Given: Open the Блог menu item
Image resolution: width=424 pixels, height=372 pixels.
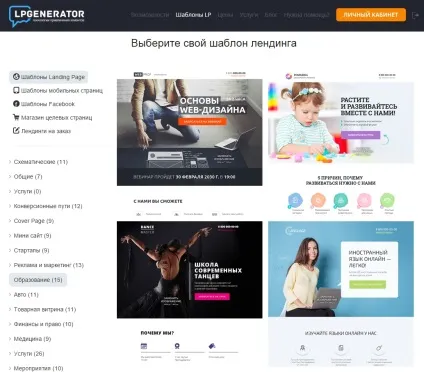Looking at the screenshot, I should point(271,15).
